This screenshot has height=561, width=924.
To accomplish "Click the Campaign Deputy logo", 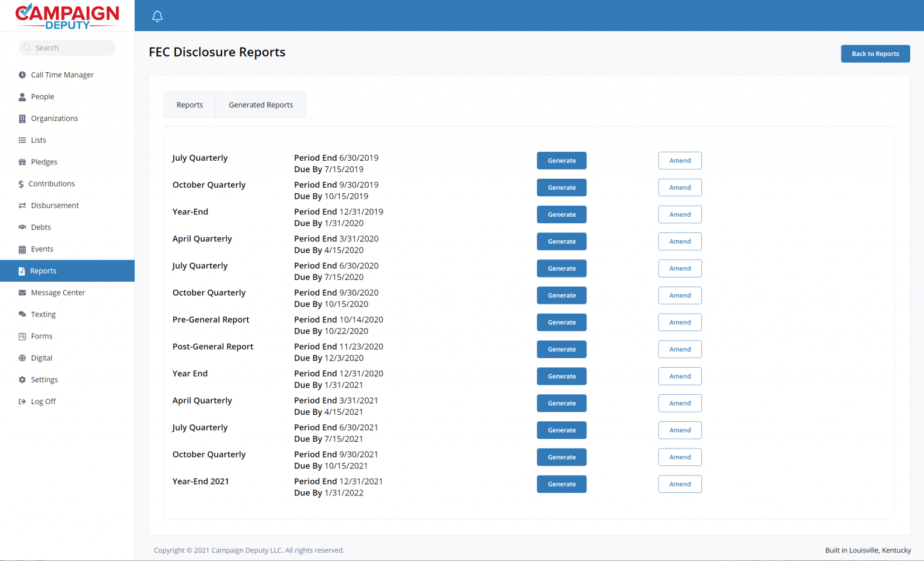I will tap(67, 16).
